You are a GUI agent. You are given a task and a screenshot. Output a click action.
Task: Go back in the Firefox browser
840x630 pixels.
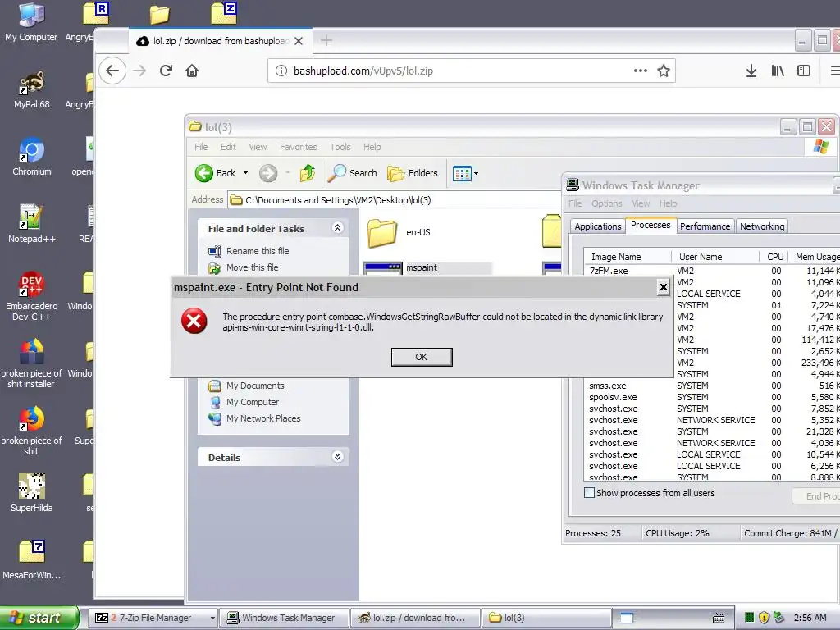(x=112, y=71)
